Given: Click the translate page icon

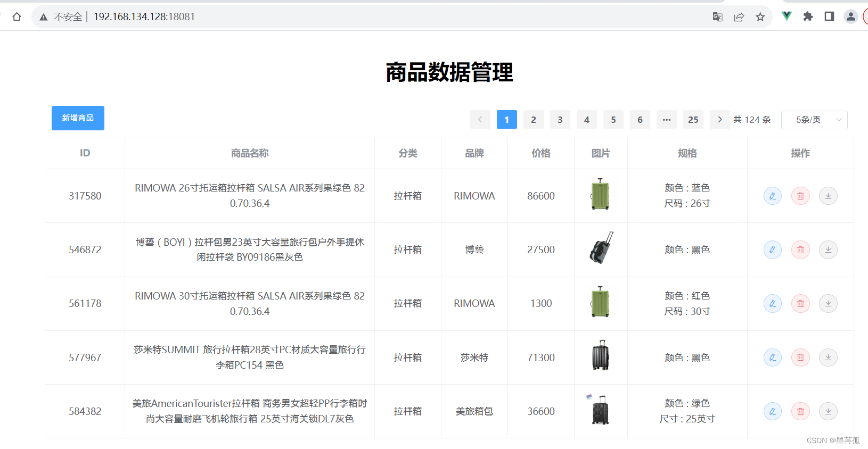Looking at the screenshot, I should 717,16.
